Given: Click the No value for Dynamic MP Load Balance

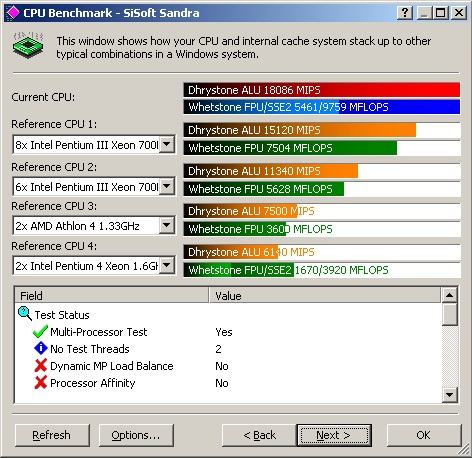Looking at the screenshot, I should (222, 366).
